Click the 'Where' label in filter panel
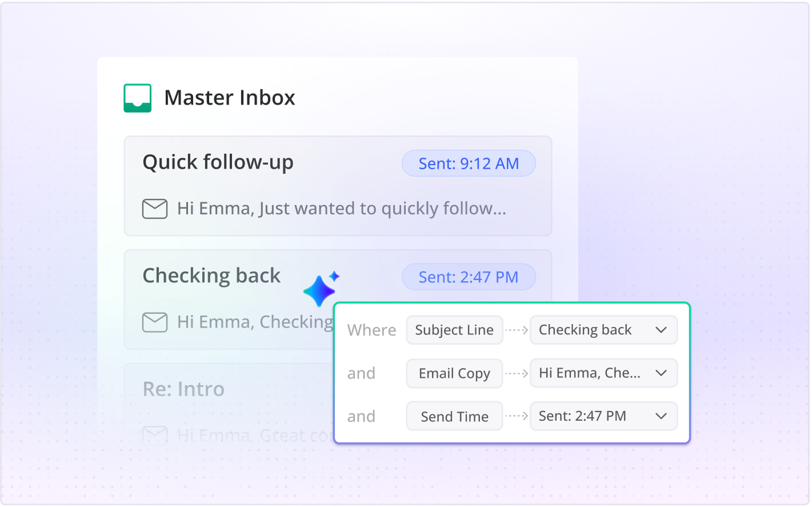 point(371,330)
